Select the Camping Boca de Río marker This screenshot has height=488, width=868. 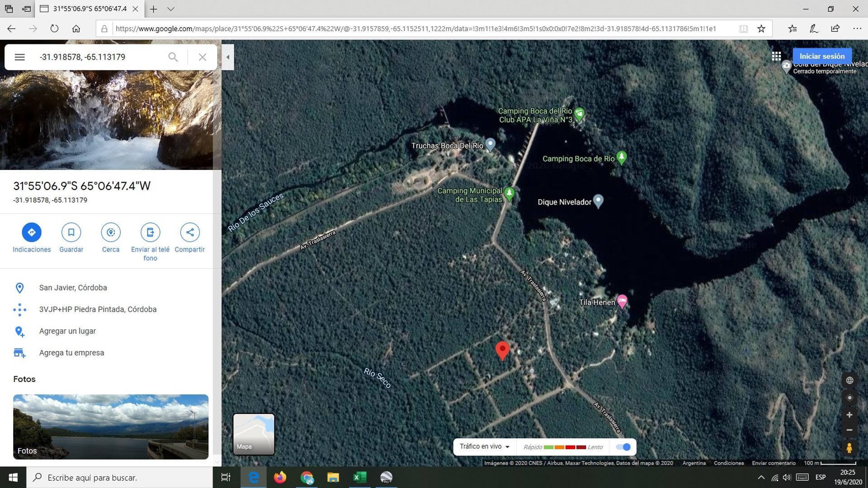(622, 158)
